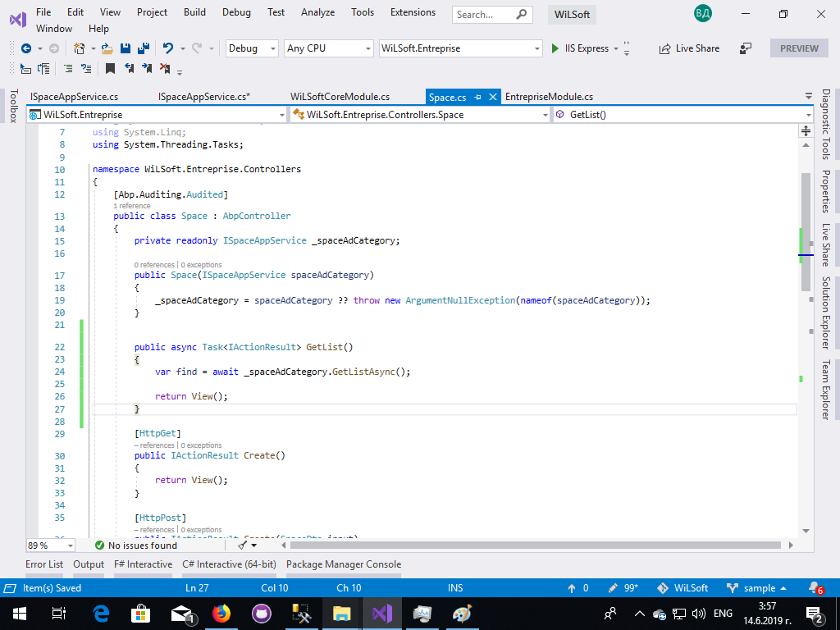This screenshot has height=630, width=840.
Task: Navigate backward with the back arrow
Action: (25, 48)
